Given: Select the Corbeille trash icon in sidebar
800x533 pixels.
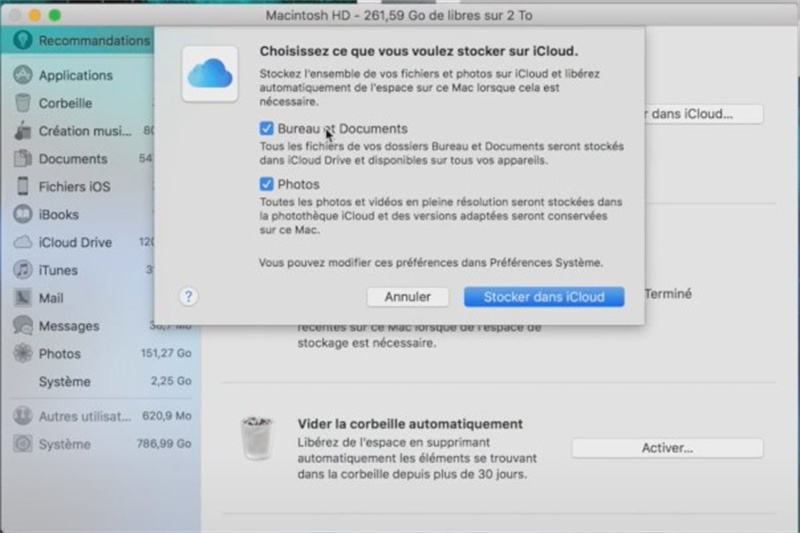Looking at the screenshot, I should click(x=22, y=103).
